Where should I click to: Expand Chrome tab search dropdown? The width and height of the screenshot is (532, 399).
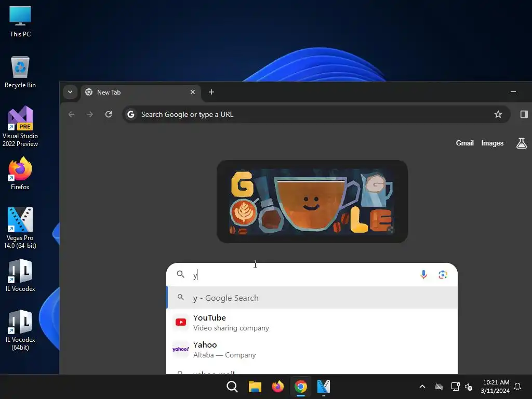(70, 92)
